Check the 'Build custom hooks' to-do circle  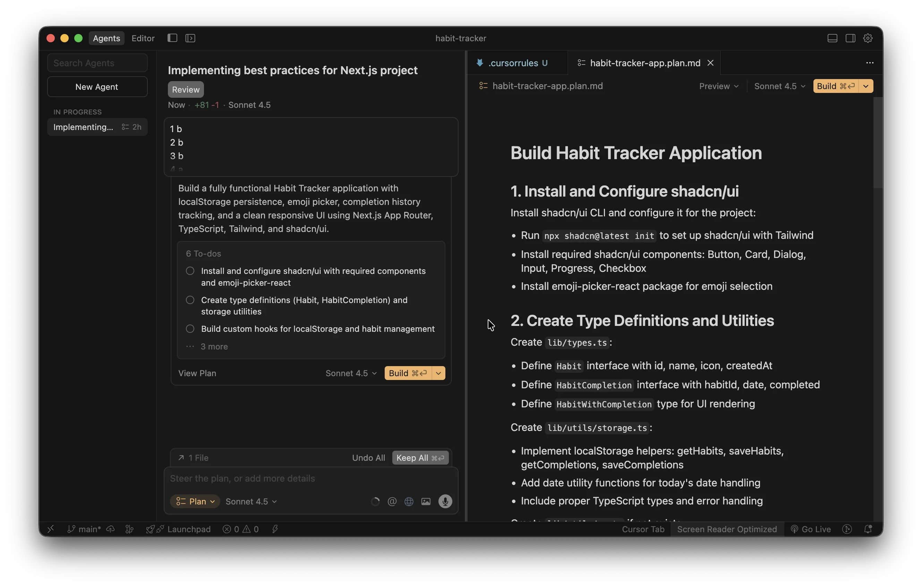click(x=190, y=329)
